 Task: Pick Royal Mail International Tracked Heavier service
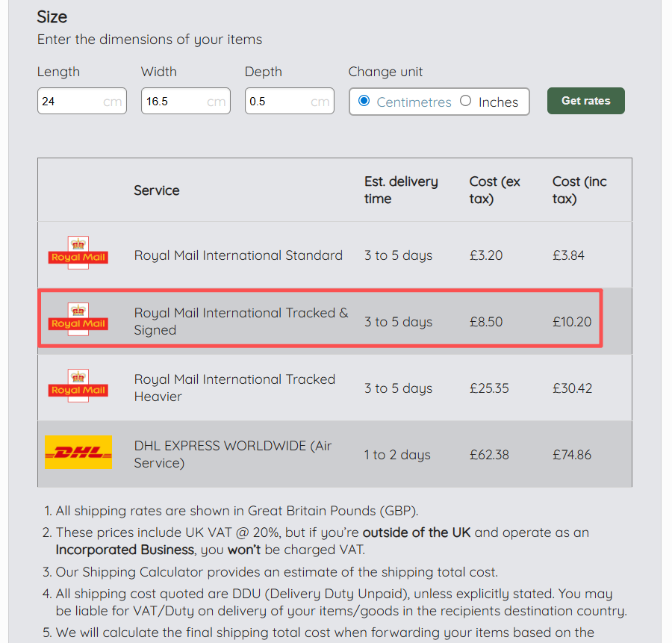point(234,388)
